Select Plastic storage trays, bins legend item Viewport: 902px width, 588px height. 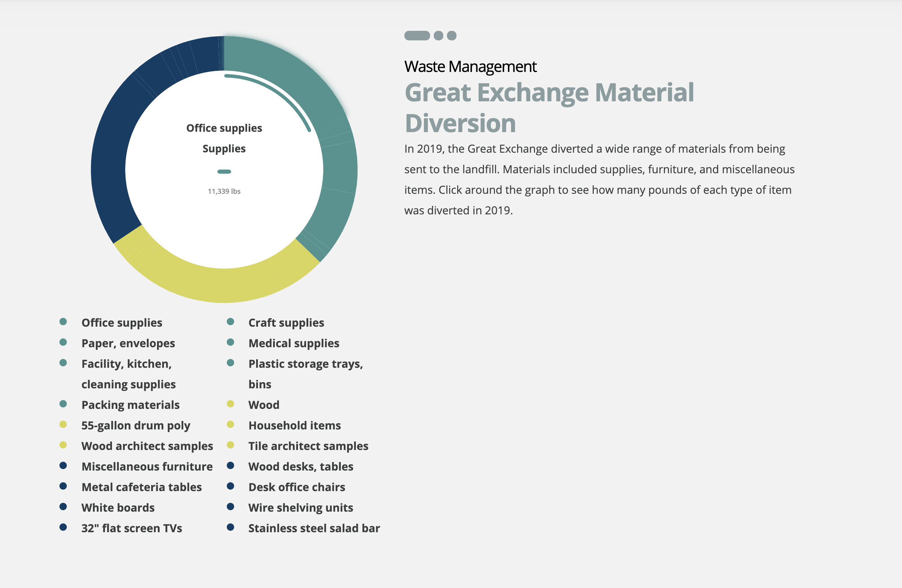[305, 374]
